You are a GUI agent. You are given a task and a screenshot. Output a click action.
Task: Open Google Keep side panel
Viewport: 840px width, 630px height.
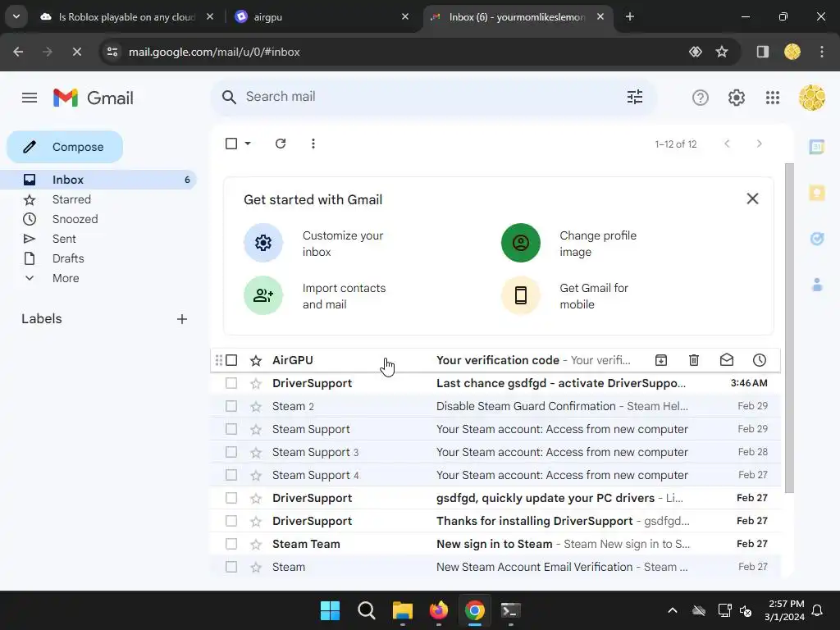(817, 192)
